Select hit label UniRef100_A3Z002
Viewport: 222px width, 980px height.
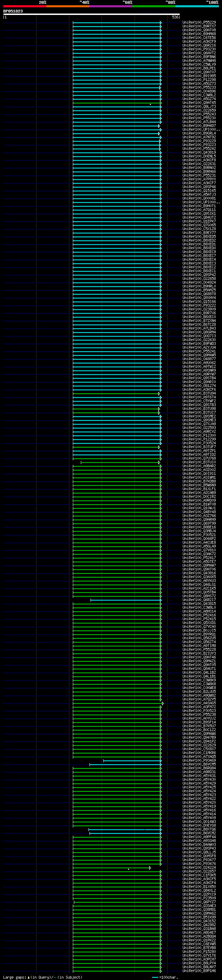199,470
